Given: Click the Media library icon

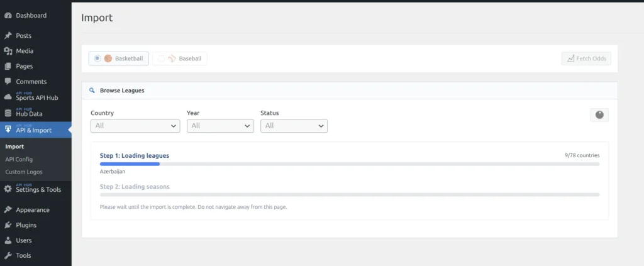Looking at the screenshot, I should [x=8, y=51].
